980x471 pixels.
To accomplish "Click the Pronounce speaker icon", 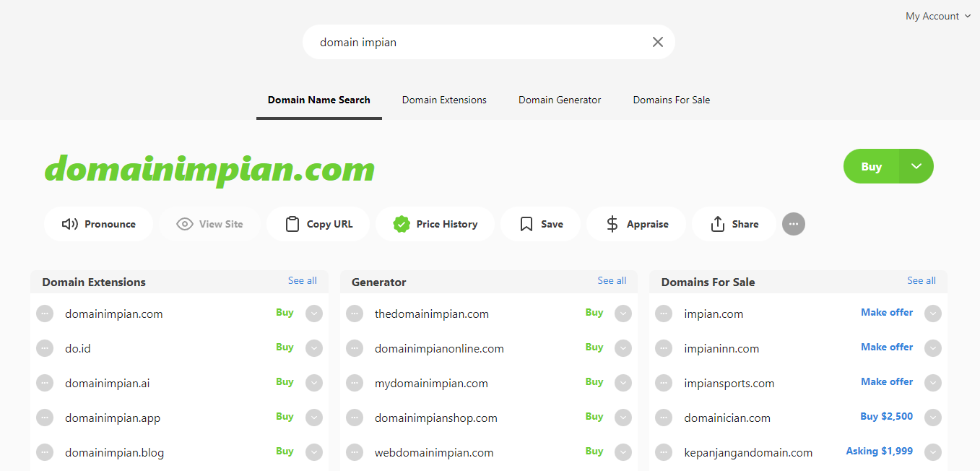I will click(x=69, y=224).
